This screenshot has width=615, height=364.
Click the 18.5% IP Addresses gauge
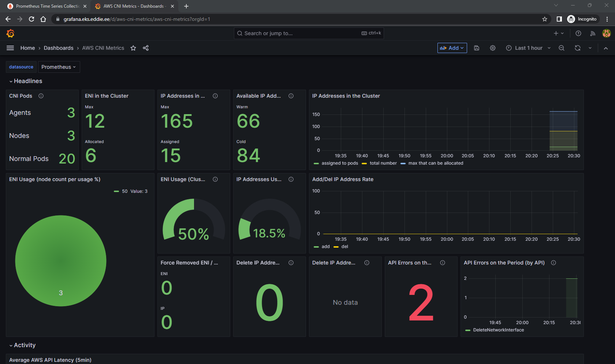(x=269, y=219)
